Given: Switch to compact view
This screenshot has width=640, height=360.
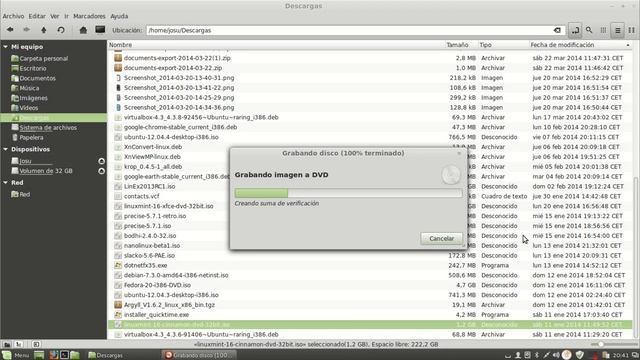Looking at the screenshot, I should (x=631, y=30).
